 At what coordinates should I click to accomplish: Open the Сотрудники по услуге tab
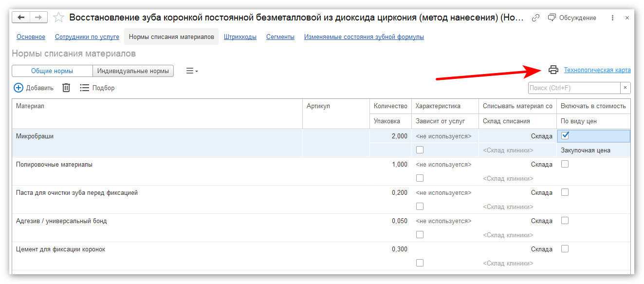coord(87,37)
